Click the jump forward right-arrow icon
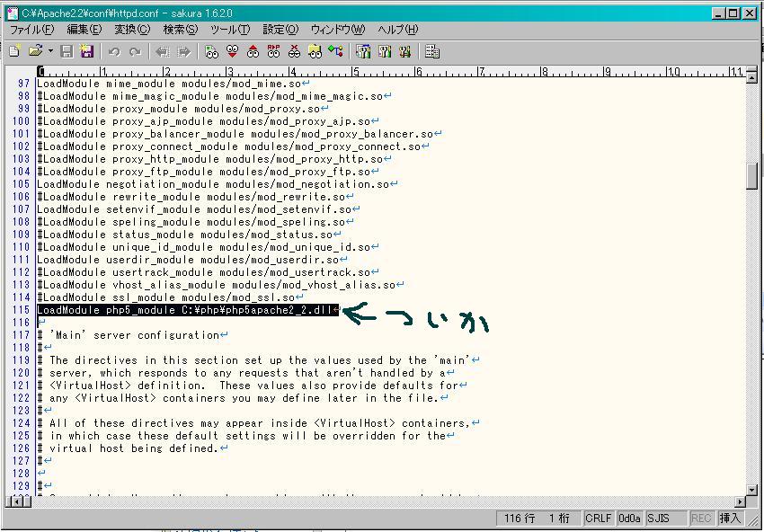This screenshot has height=532, width=764. click(x=183, y=51)
